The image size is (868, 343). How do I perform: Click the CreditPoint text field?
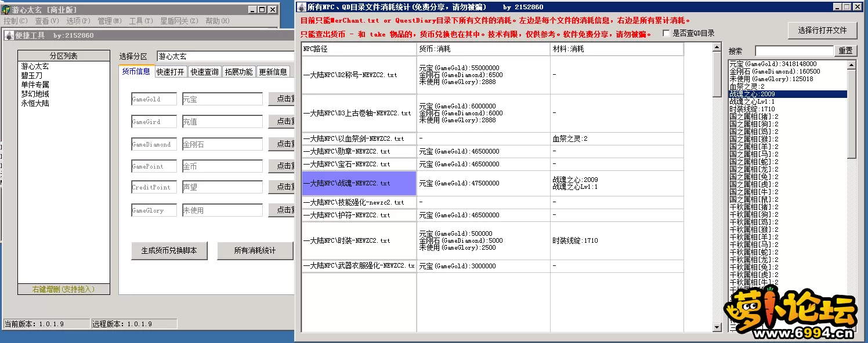154,187
